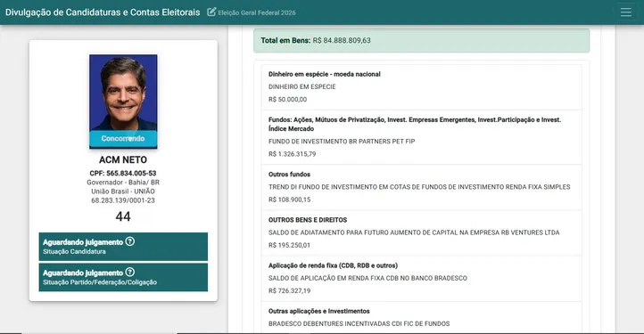The width and height of the screenshot is (644, 334).
Task: Click the Total em Bens summary banner
Action: [421, 41]
